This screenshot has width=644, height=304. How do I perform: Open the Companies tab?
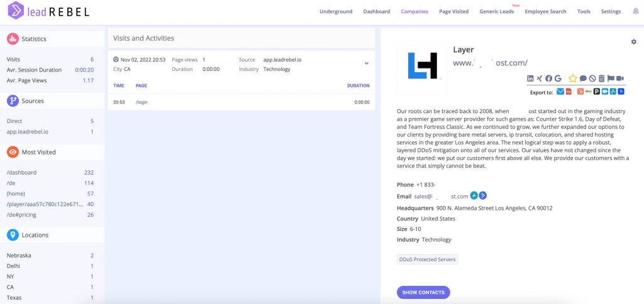[x=414, y=11]
